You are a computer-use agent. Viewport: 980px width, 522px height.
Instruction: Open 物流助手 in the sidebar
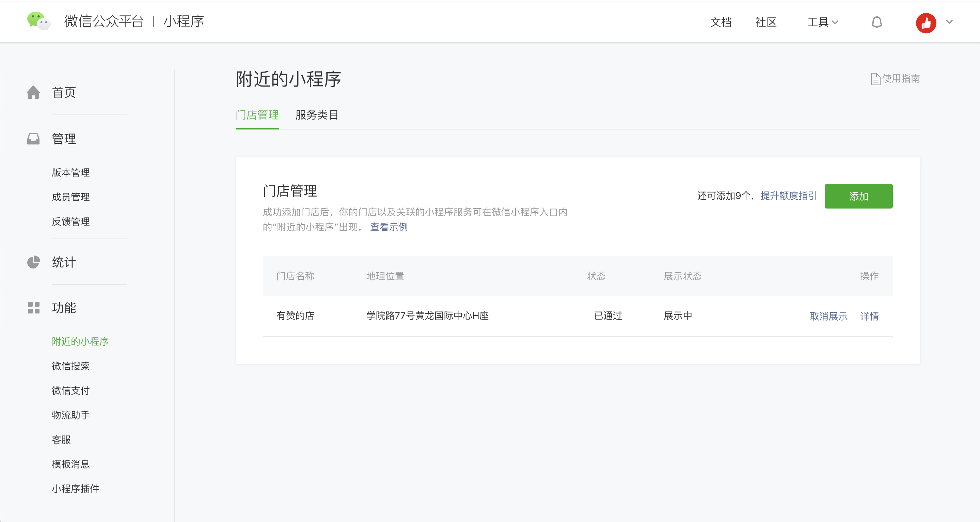(x=71, y=415)
